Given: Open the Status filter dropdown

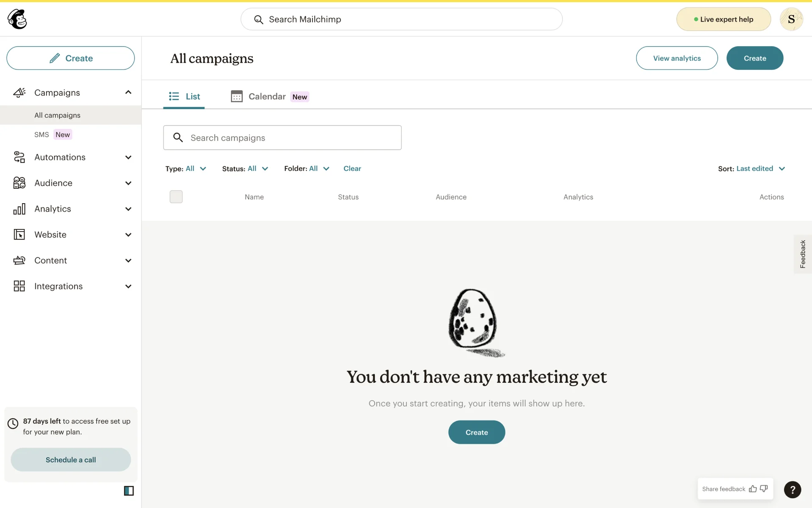Looking at the screenshot, I should click(245, 168).
